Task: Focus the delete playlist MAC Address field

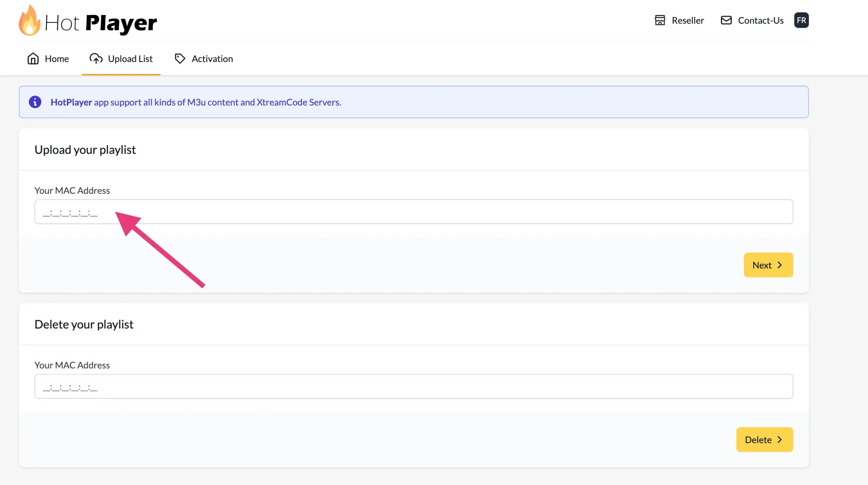Action: (x=414, y=386)
